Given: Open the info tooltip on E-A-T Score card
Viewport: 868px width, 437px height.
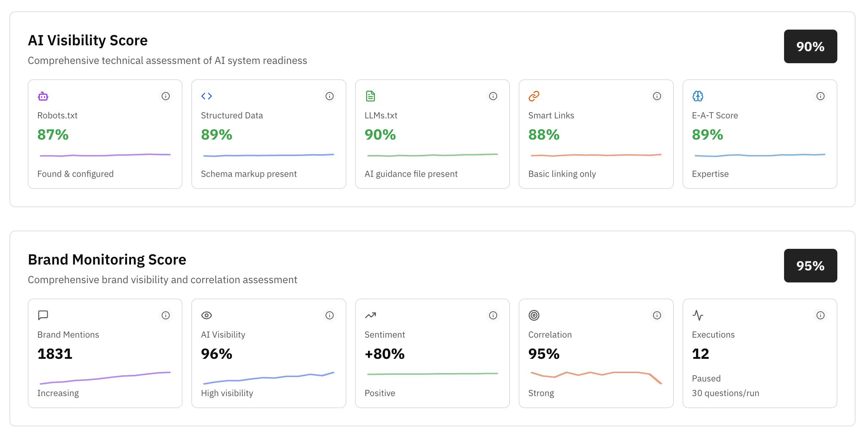Looking at the screenshot, I should (820, 96).
